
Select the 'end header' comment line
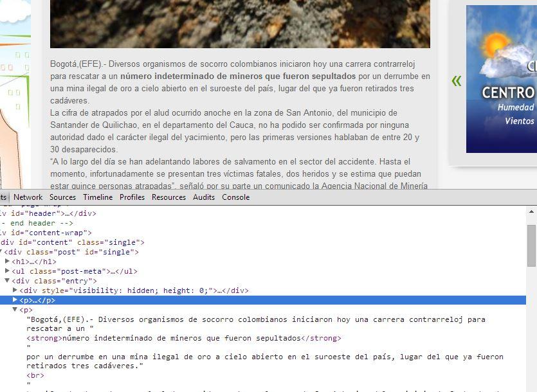pos(37,223)
